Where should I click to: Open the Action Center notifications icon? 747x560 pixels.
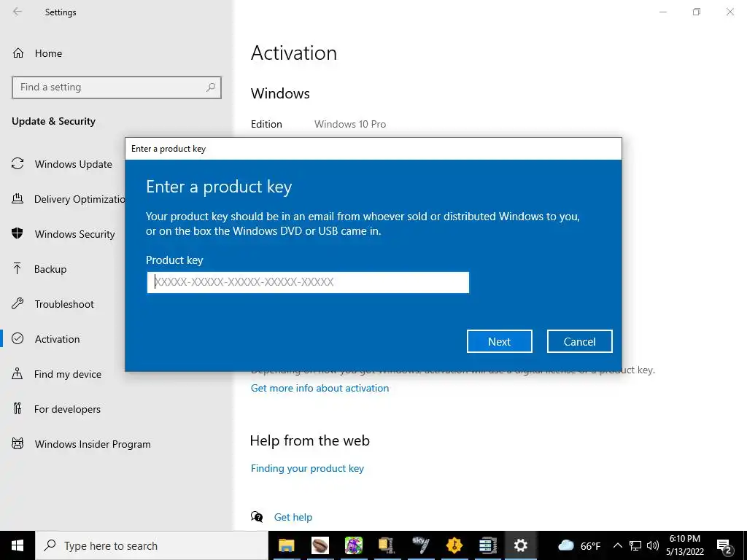[725, 546]
